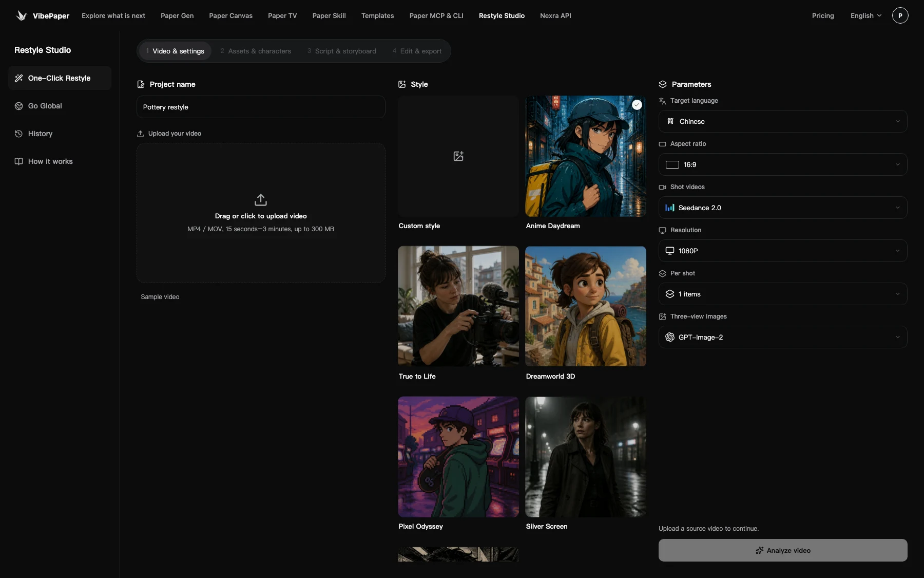
Task: Open Explore what is next link
Action: (x=113, y=15)
